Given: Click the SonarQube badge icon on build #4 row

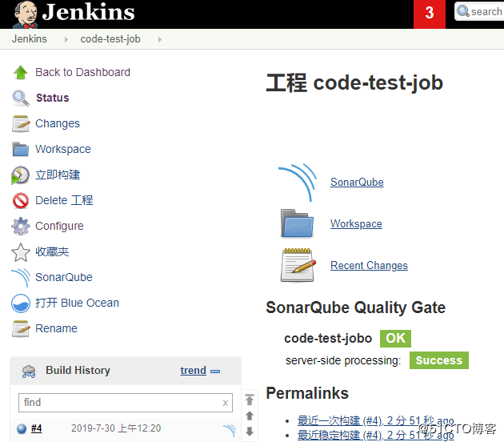Looking at the screenshot, I should (230, 430).
